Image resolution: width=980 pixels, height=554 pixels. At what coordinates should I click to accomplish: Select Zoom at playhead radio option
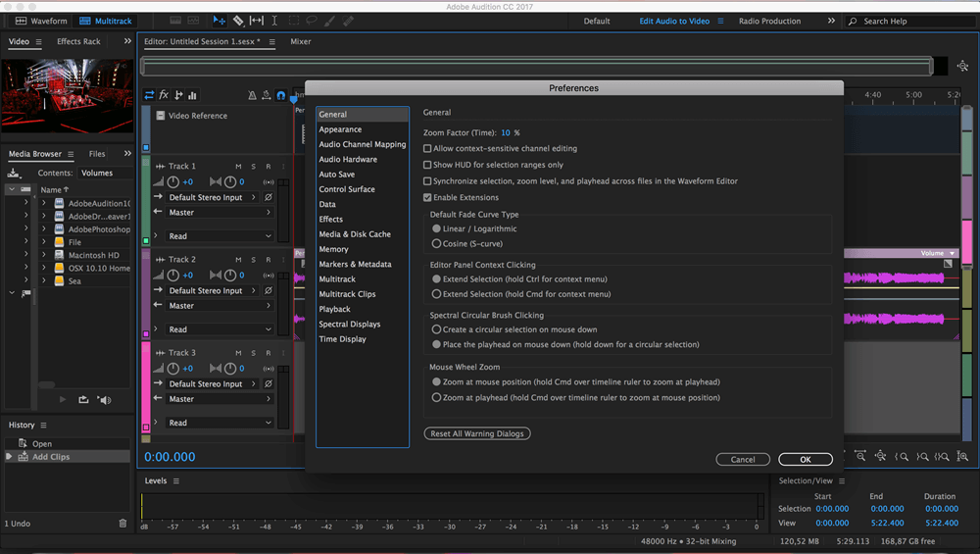(436, 398)
